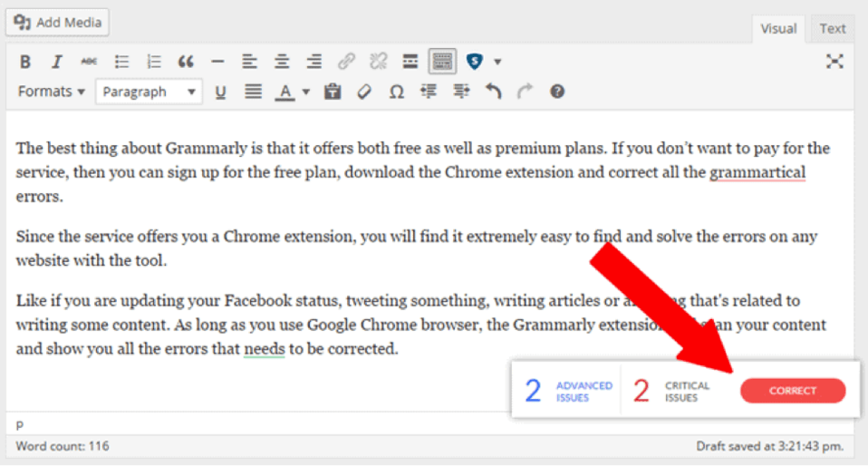Insert a horizontal line
The height and width of the screenshot is (466, 868).
pos(217,62)
